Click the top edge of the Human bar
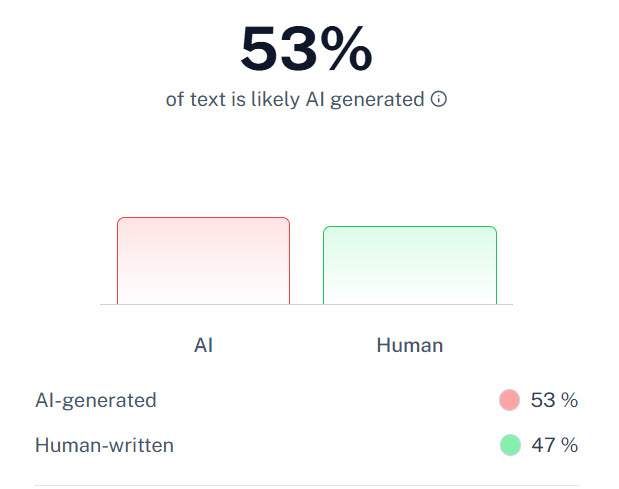This screenshot has width=619, height=489. (409, 227)
